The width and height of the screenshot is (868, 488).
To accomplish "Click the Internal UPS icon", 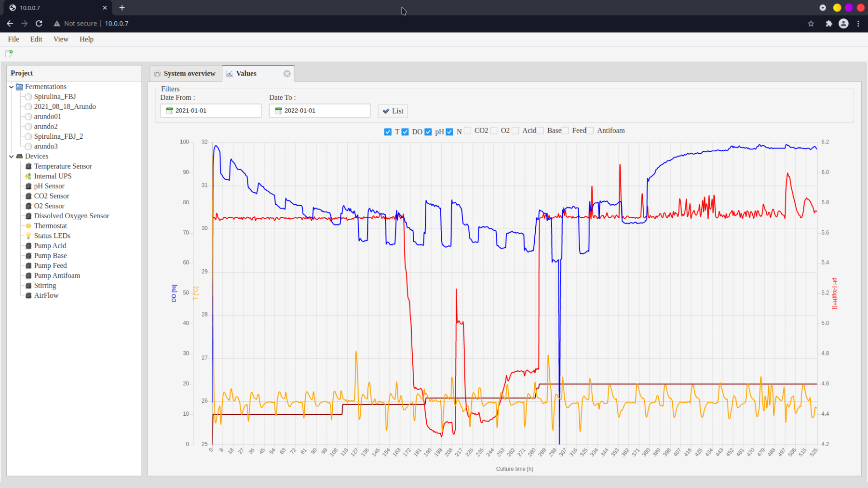I will pos(28,176).
